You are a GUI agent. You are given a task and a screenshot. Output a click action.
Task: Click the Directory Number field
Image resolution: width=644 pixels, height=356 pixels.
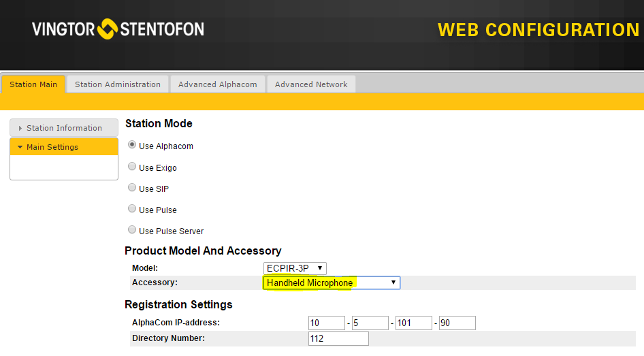[338, 338]
